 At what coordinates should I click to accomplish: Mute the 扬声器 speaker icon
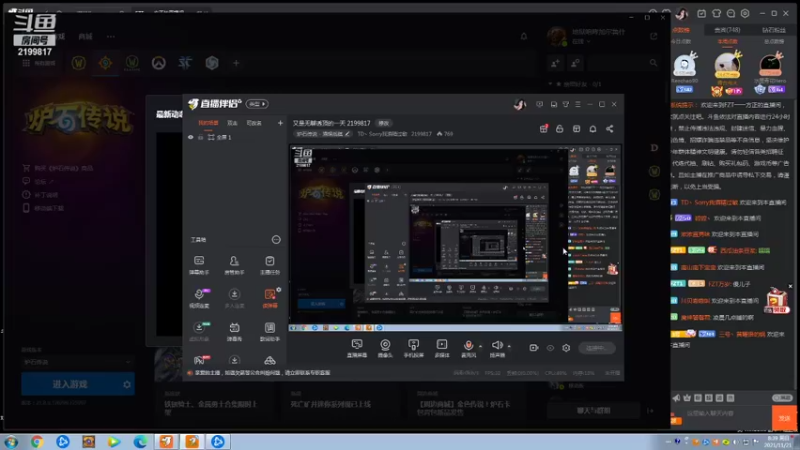[x=496, y=345]
